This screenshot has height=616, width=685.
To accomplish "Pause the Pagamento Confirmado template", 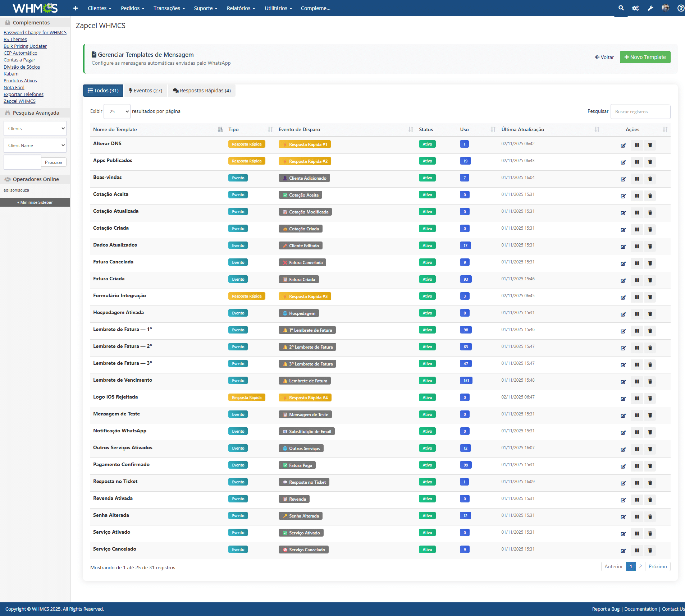I will [x=637, y=466].
